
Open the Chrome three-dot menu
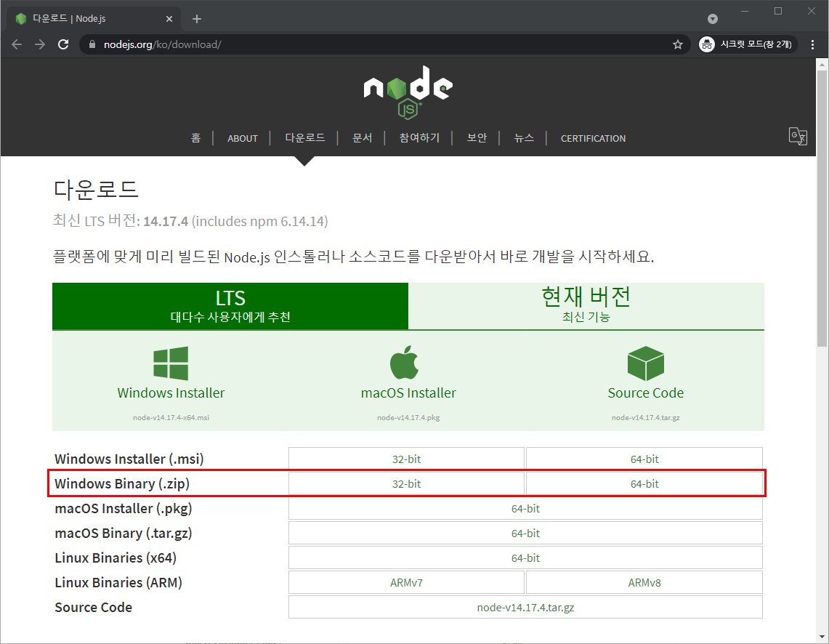click(x=812, y=44)
